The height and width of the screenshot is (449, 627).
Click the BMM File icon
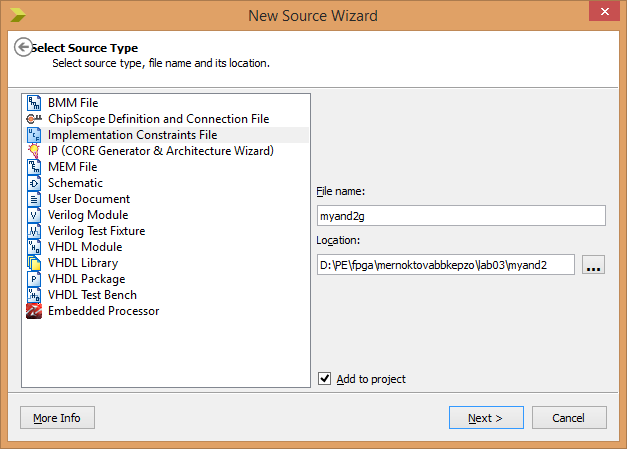point(34,103)
